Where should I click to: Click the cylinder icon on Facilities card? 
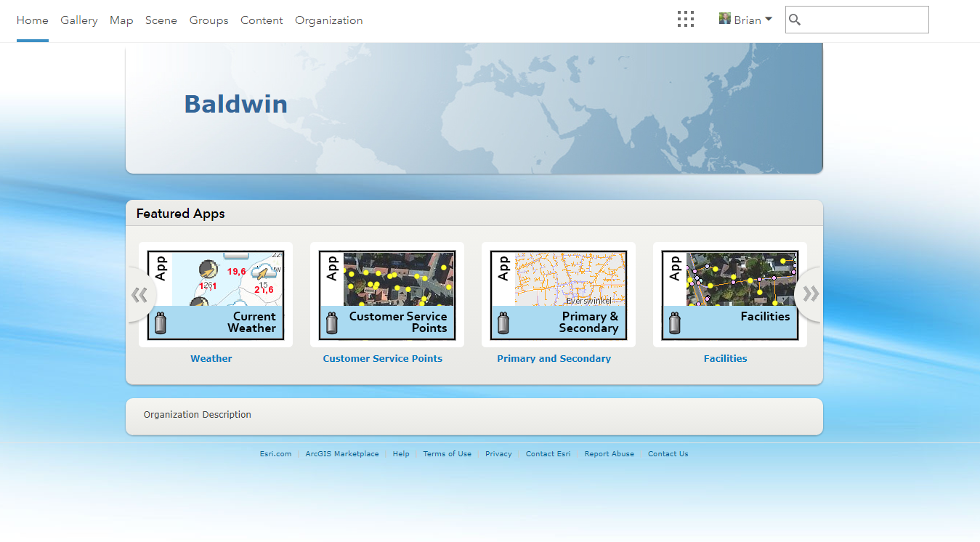click(675, 323)
